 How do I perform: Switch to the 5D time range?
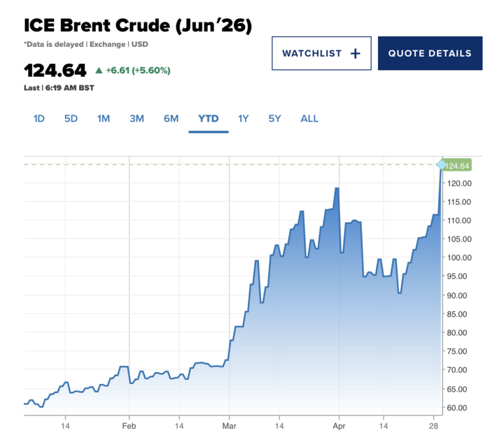point(71,118)
